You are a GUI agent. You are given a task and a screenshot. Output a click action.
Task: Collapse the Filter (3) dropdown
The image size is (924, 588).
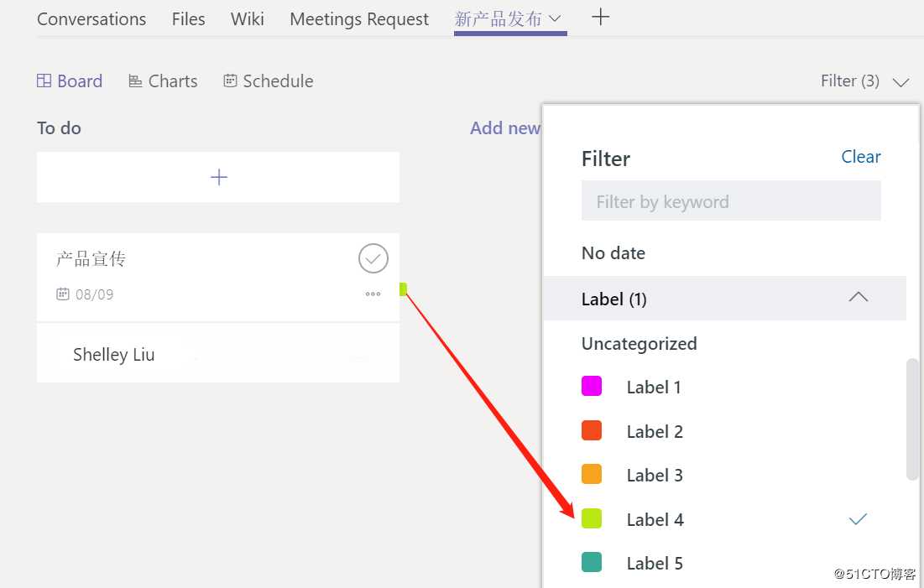click(864, 81)
